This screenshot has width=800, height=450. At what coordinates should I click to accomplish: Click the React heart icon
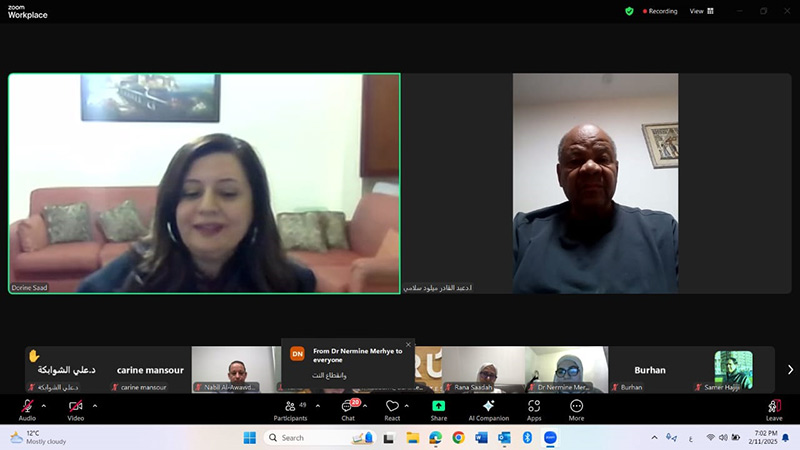(392, 408)
